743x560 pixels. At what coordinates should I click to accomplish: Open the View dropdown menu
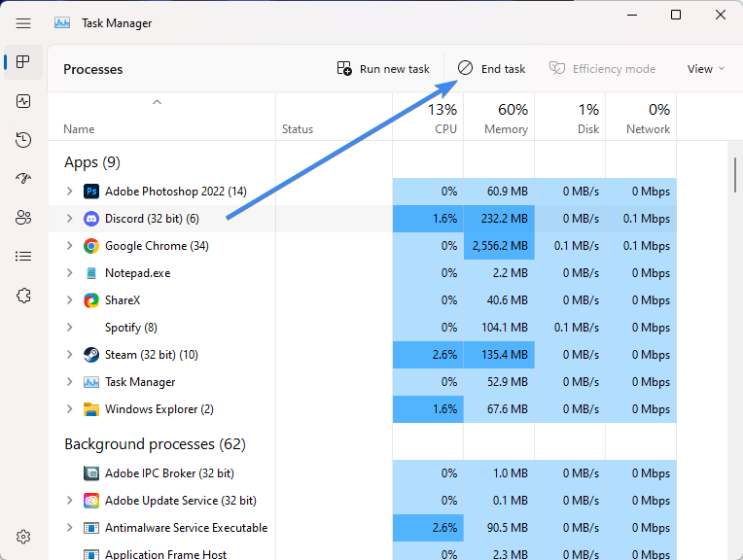click(706, 69)
